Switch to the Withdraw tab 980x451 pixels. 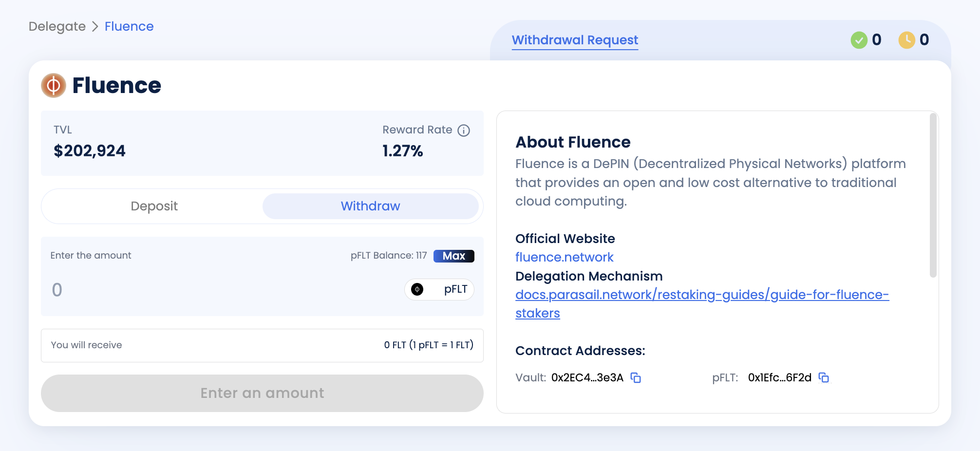click(x=370, y=206)
